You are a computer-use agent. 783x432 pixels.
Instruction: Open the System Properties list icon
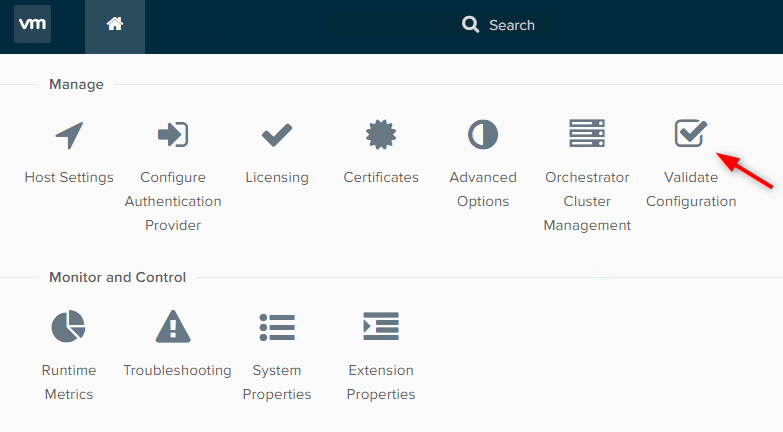[x=277, y=327]
